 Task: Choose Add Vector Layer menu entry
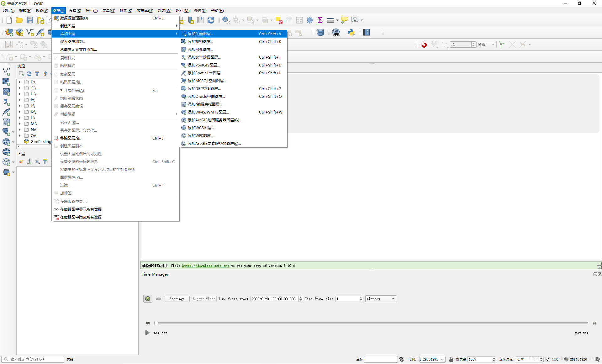click(x=233, y=34)
